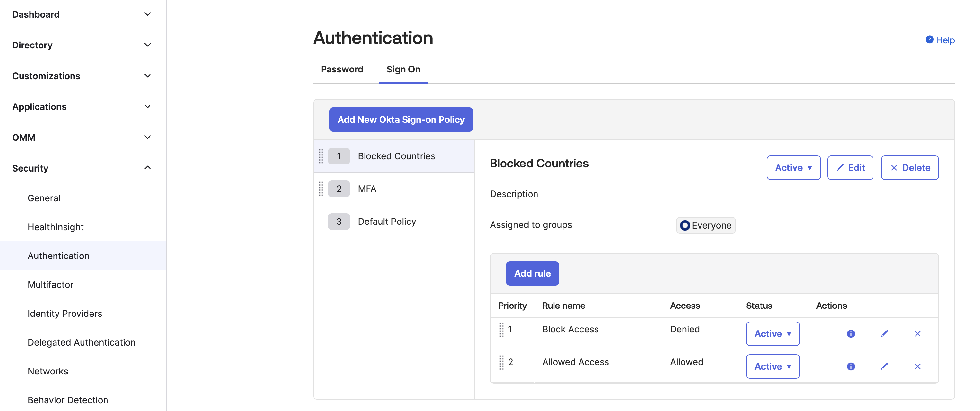Screen dimensions: 980x411
Task: Click the Delete X icon for Blocked Countries policy
Action: (x=910, y=167)
